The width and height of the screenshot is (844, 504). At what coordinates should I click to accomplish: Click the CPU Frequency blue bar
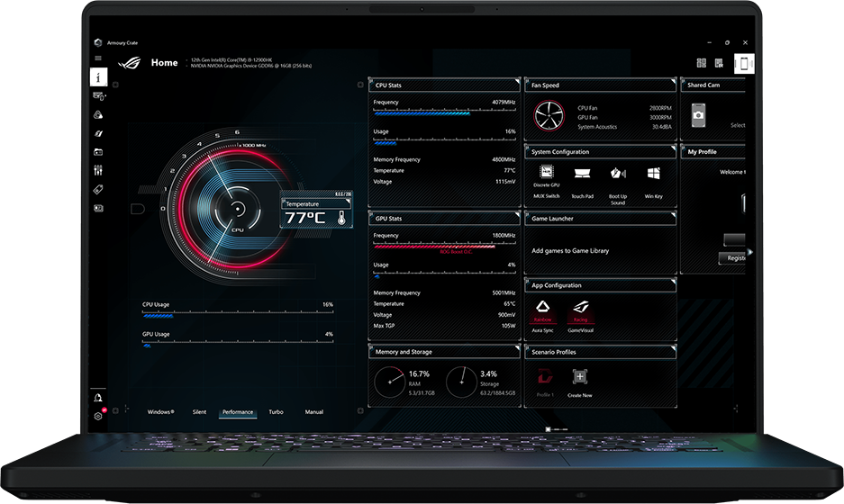(x=444, y=112)
